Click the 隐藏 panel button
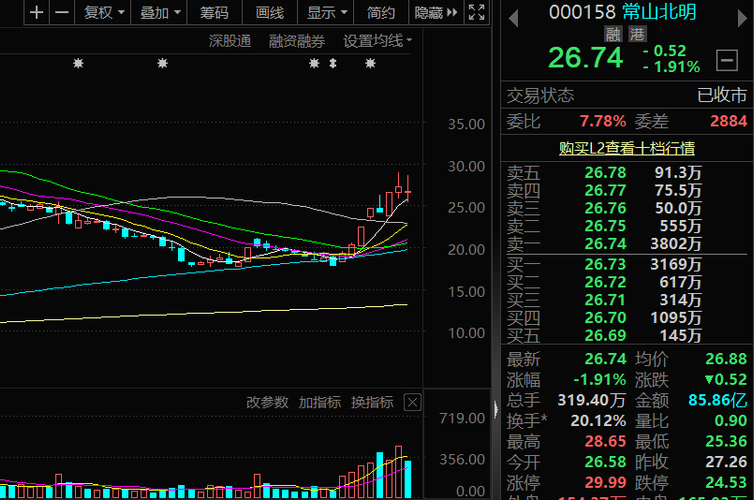The height and width of the screenshot is (500, 754). pyautogui.click(x=436, y=12)
